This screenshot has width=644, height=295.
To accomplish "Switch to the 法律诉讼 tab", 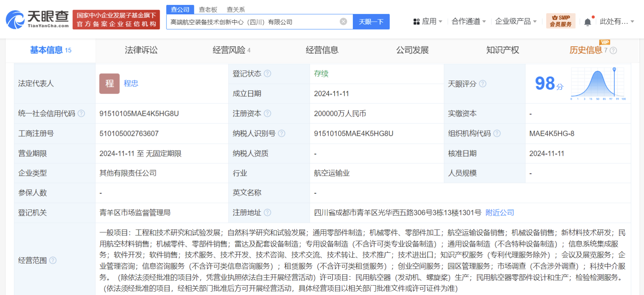I will point(141,50).
